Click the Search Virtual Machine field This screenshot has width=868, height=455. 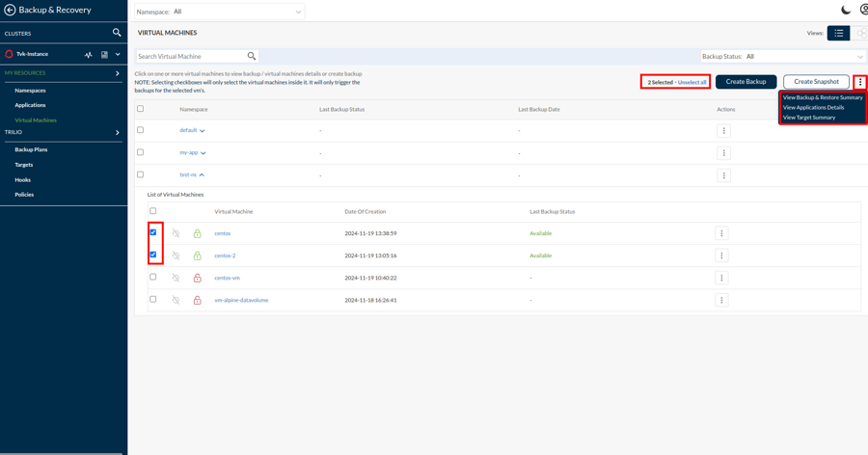pos(190,57)
